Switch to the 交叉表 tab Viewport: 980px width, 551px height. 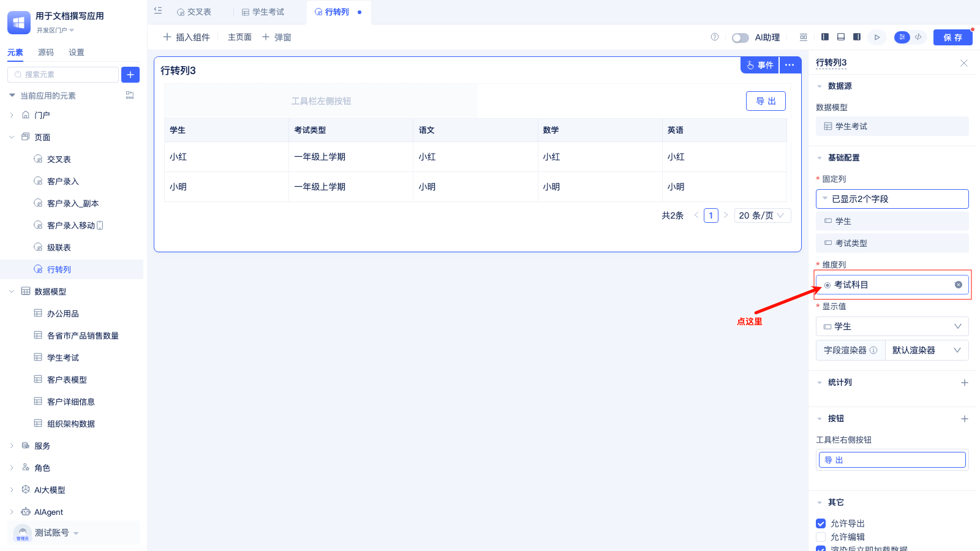point(194,12)
